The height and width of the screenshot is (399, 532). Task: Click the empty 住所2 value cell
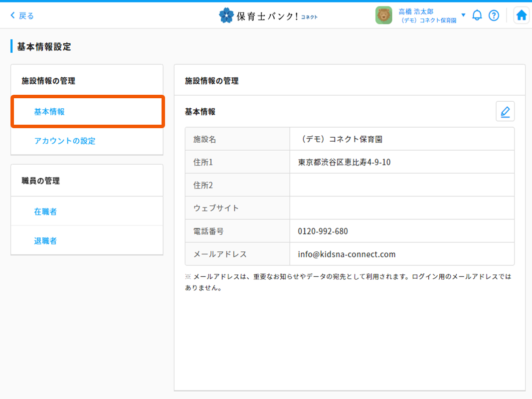pyautogui.click(x=401, y=185)
